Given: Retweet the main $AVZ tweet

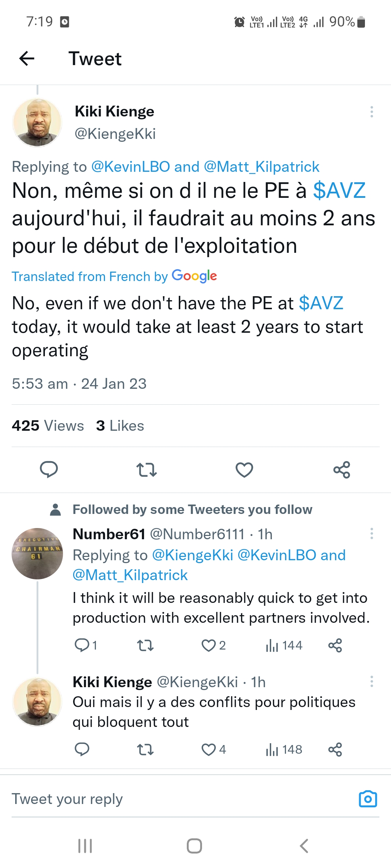Looking at the screenshot, I should [x=147, y=469].
